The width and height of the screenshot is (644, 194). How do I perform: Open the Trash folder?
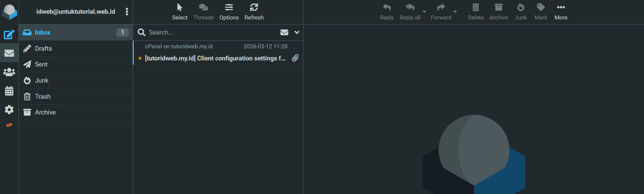(76, 97)
